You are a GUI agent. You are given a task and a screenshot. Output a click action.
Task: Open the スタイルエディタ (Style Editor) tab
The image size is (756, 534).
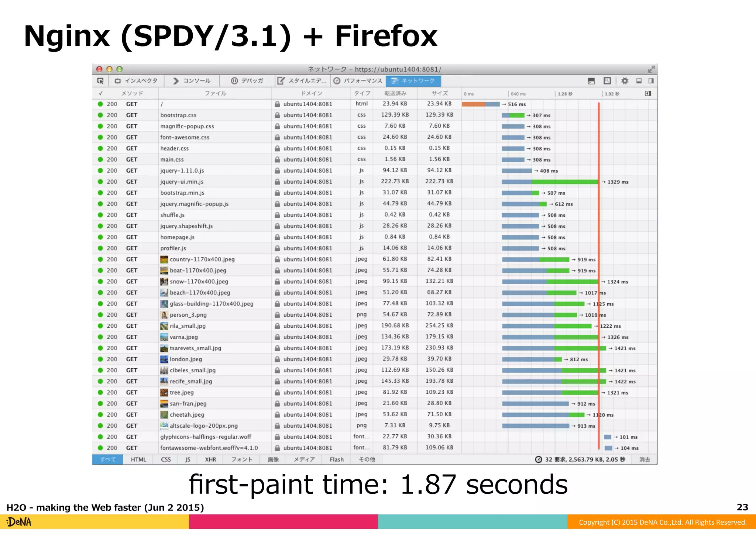(x=302, y=81)
